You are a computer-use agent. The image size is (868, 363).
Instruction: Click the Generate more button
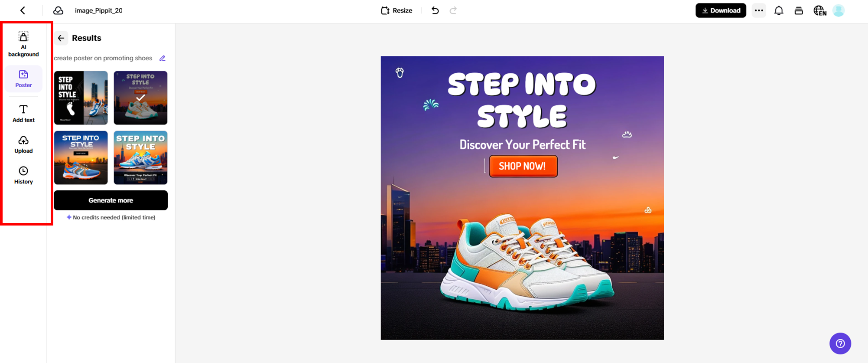(110, 200)
